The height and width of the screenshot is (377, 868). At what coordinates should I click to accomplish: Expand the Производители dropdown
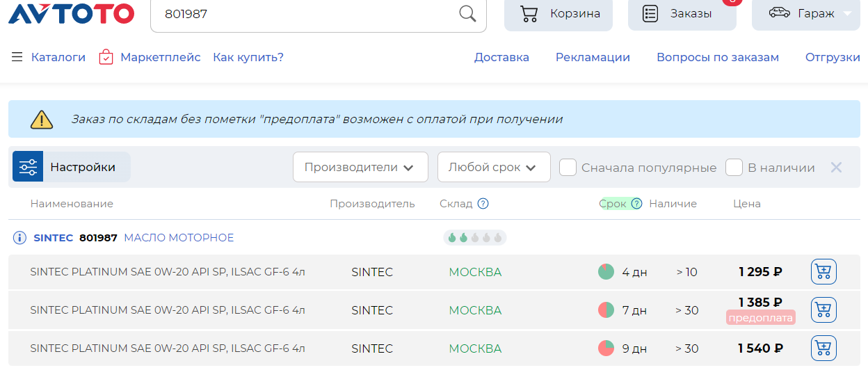360,167
